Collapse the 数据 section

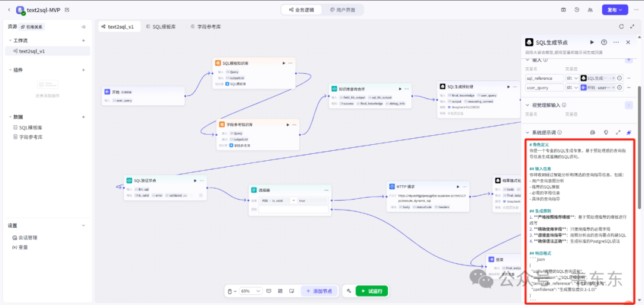tap(10, 117)
